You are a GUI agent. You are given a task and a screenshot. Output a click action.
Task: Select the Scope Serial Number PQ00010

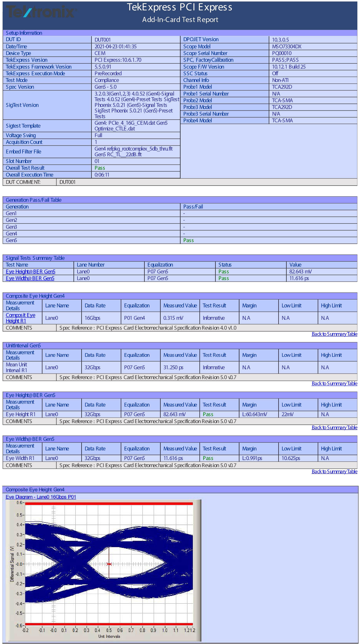(x=282, y=53)
